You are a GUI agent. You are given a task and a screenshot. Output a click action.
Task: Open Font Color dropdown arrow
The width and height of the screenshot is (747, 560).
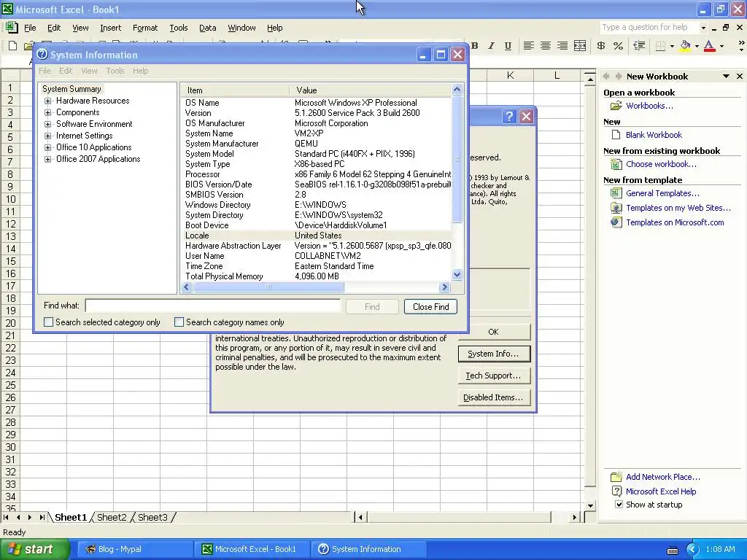point(721,46)
